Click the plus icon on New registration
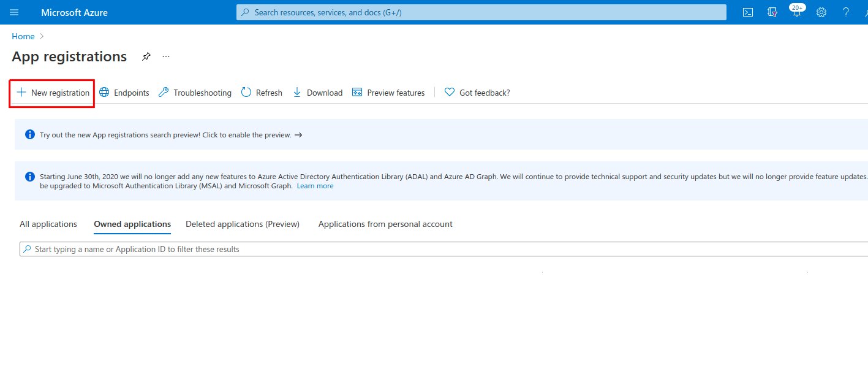Image resolution: width=868 pixels, height=368 pixels. [x=21, y=92]
